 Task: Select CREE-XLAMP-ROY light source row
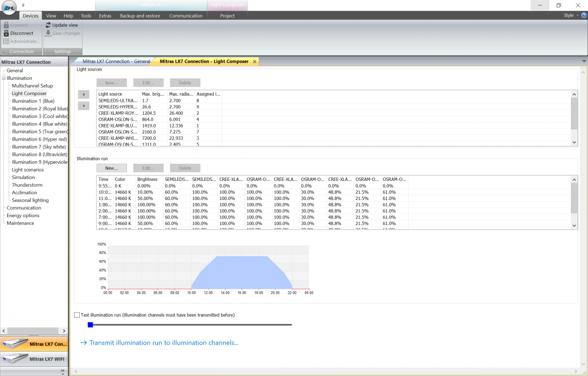coord(159,113)
